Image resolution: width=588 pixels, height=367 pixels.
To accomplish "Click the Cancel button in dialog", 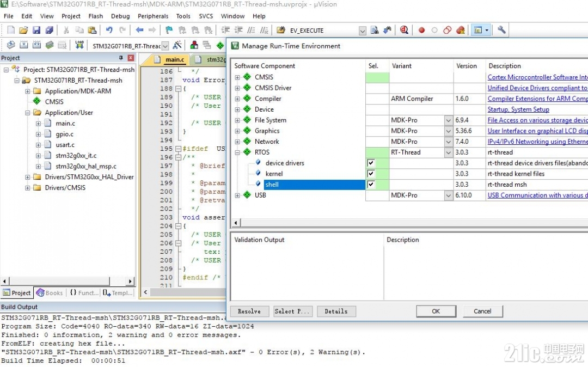I will [482, 311].
